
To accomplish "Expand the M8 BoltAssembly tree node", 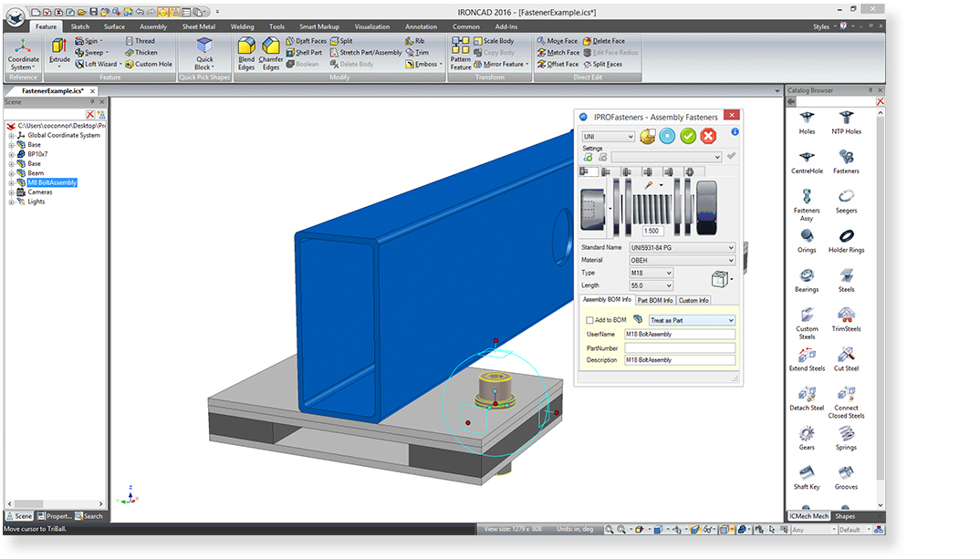I will [12, 182].
